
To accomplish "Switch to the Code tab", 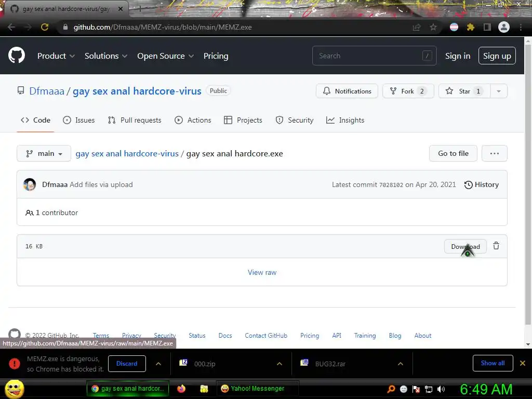I will click(35, 120).
